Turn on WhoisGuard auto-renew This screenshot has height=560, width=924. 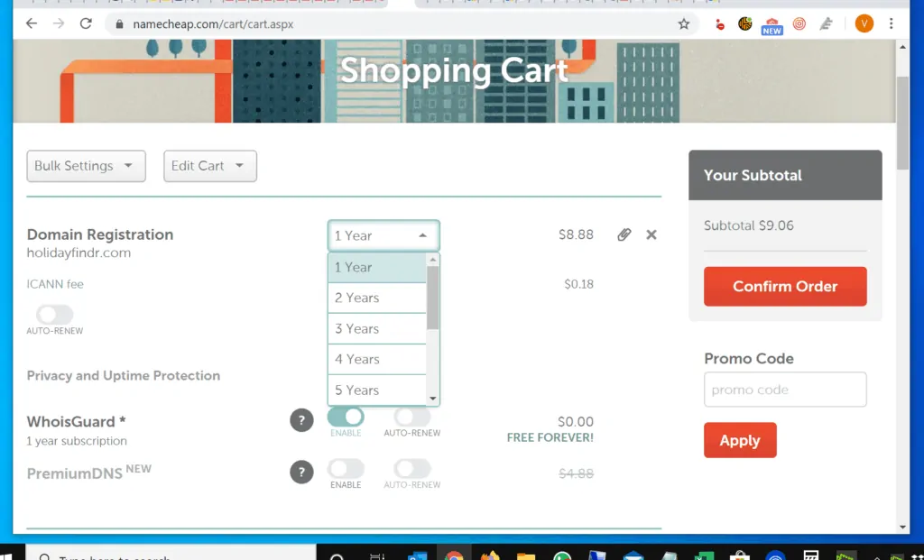point(411,417)
